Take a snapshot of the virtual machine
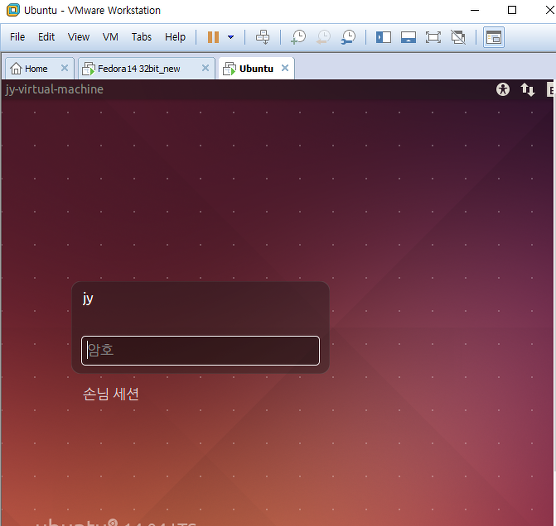The height and width of the screenshot is (526, 556). (x=299, y=37)
